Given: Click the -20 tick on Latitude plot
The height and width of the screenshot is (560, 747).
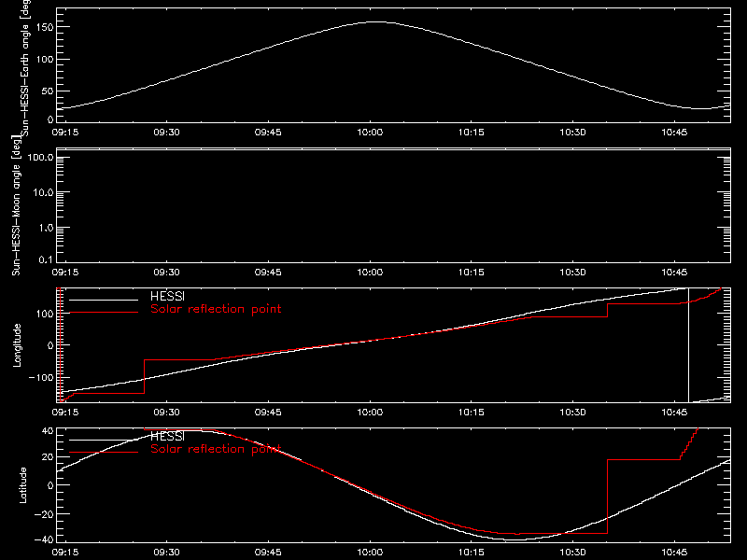Looking at the screenshot, I should point(45,514).
